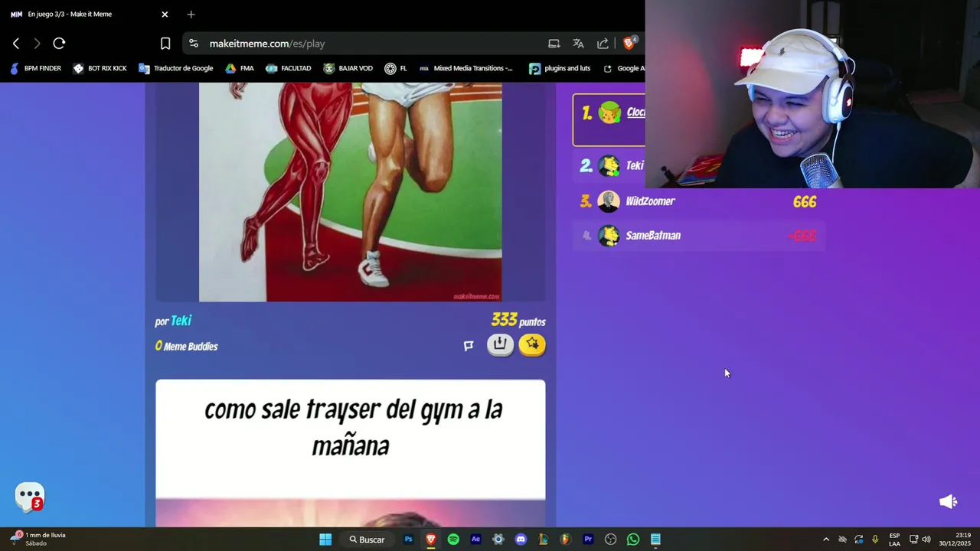
Task: Click Teki's avatar in leaderboard
Action: pos(609,165)
